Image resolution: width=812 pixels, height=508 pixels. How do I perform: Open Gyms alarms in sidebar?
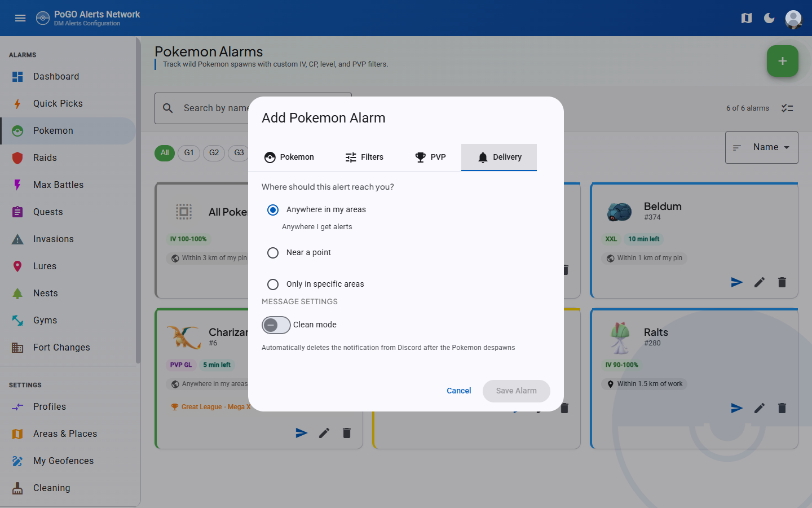(x=68, y=321)
